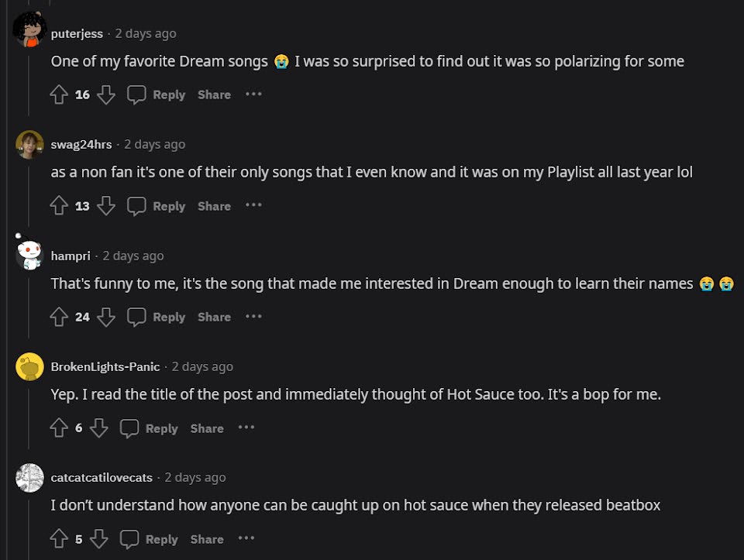The height and width of the screenshot is (560, 744).
Task: Share catcatcatilovecats's comment
Action: click(x=207, y=539)
